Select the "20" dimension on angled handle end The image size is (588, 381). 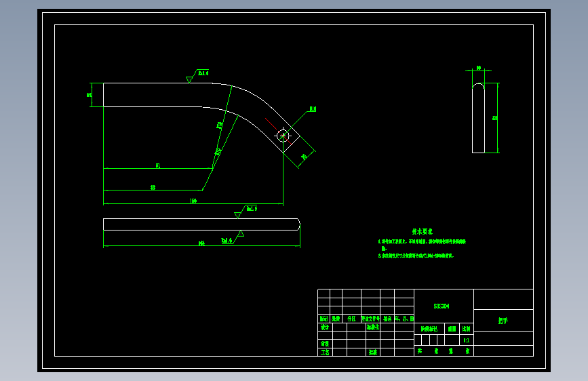click(305, 157)
